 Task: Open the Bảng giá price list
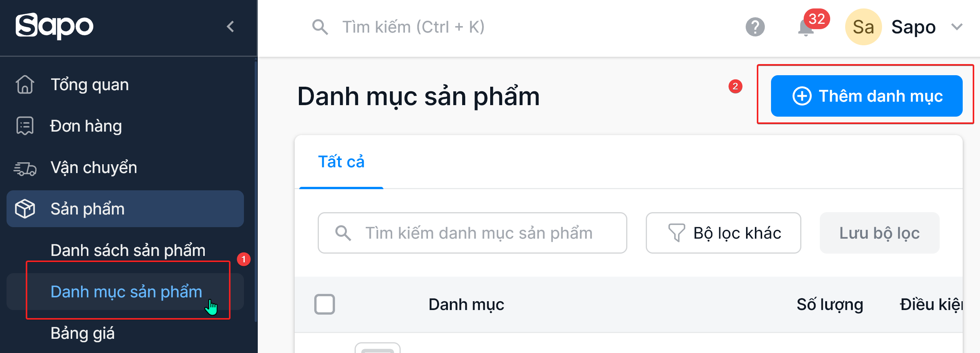pyautogui.click(x=83, y=333)
